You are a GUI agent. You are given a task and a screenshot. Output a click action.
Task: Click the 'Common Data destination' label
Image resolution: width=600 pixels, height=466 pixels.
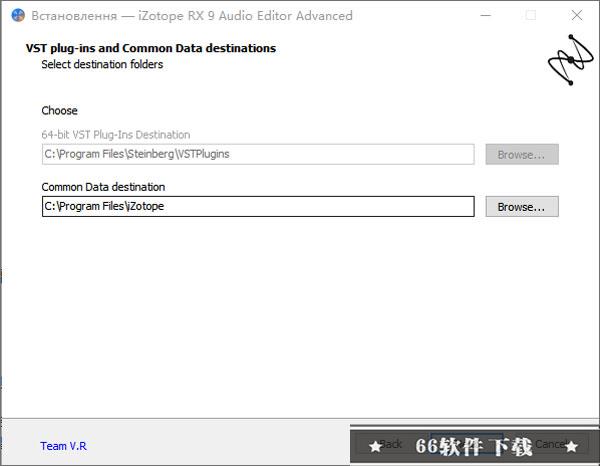[x=103, y=187]
